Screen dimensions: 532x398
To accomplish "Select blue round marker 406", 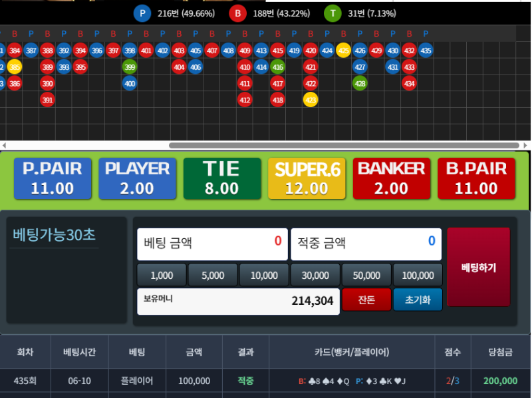I will (x=196, y=67).
